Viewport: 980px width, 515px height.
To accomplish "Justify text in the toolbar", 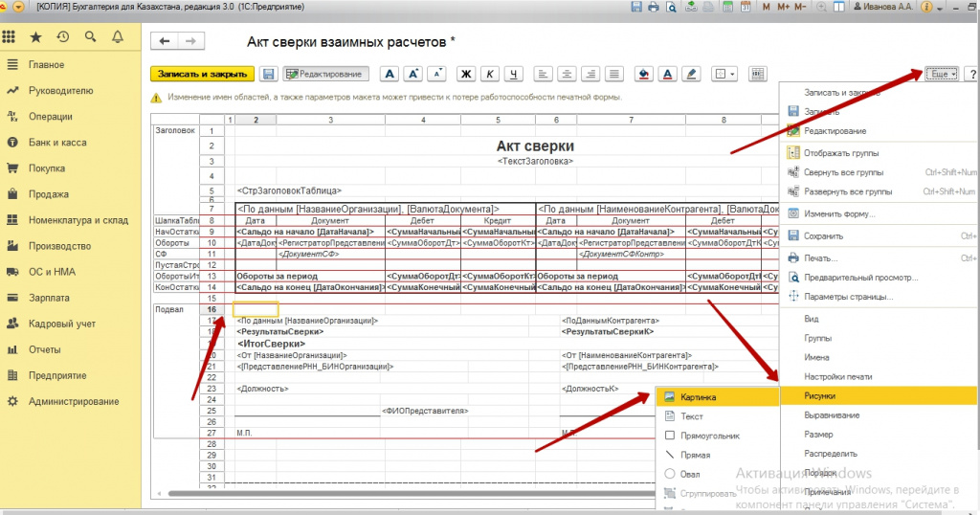I will (x=614, y=74).
